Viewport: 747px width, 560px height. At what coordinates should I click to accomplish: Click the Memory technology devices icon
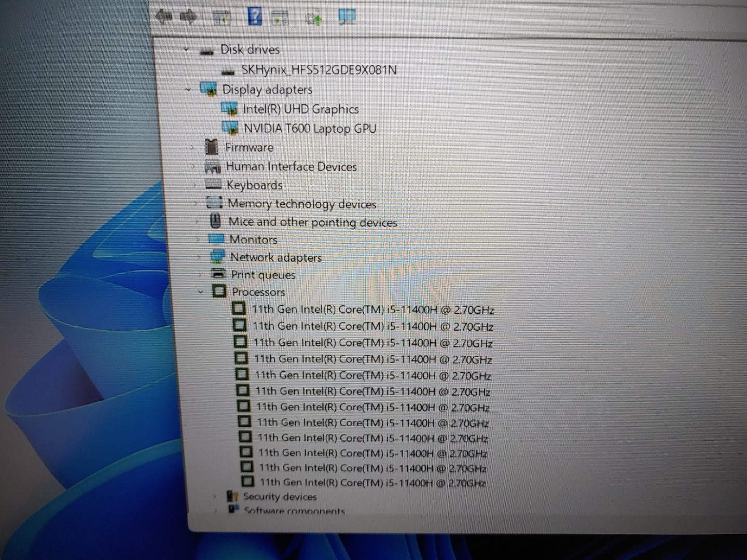click(x=214, y=203)
